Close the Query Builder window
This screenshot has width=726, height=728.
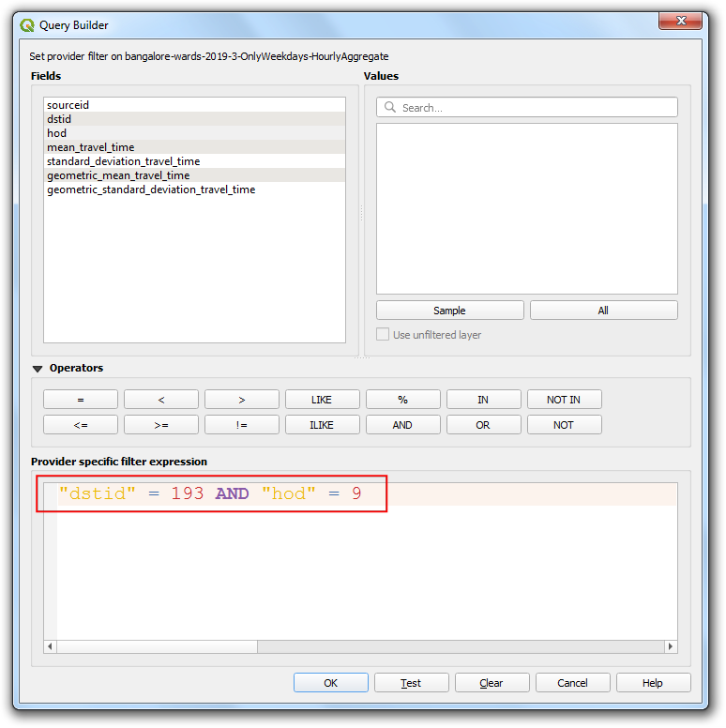click(x=681, y=23)
